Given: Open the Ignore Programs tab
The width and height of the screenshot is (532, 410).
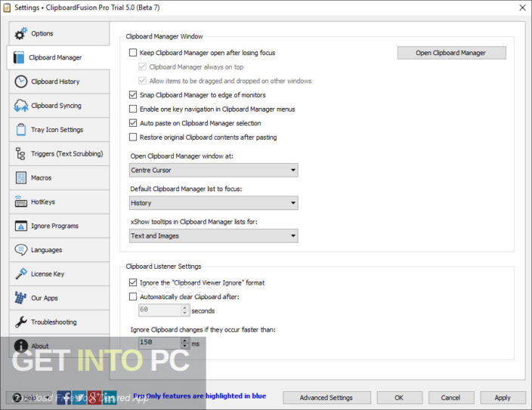Looking at the screenshot, I should pos(60,226).
